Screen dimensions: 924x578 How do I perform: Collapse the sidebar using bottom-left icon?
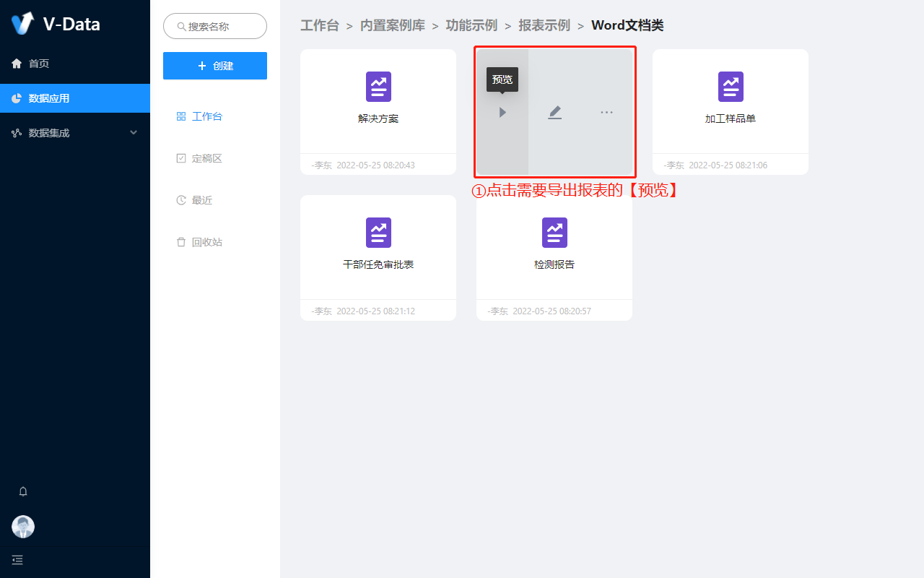(x=17, y=560)
